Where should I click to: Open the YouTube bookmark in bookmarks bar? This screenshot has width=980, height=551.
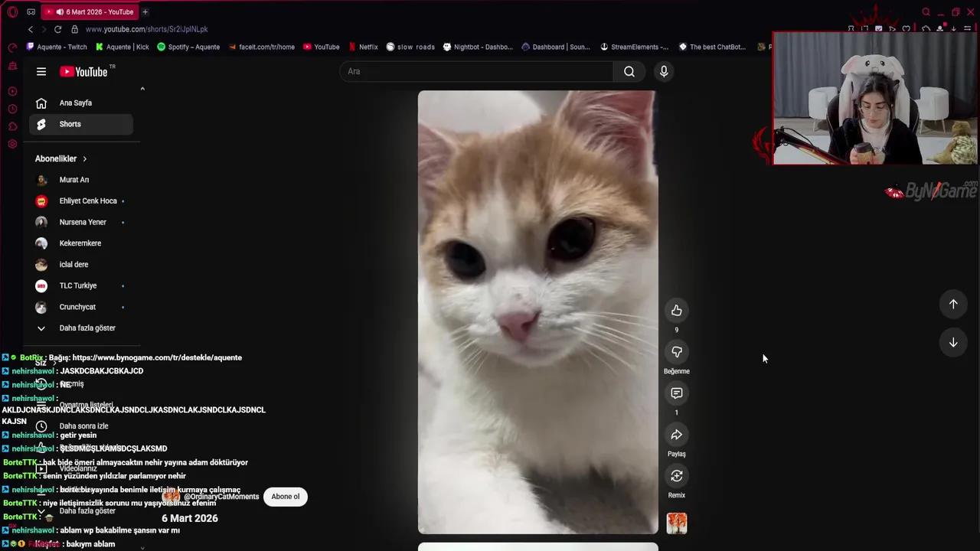322,47
